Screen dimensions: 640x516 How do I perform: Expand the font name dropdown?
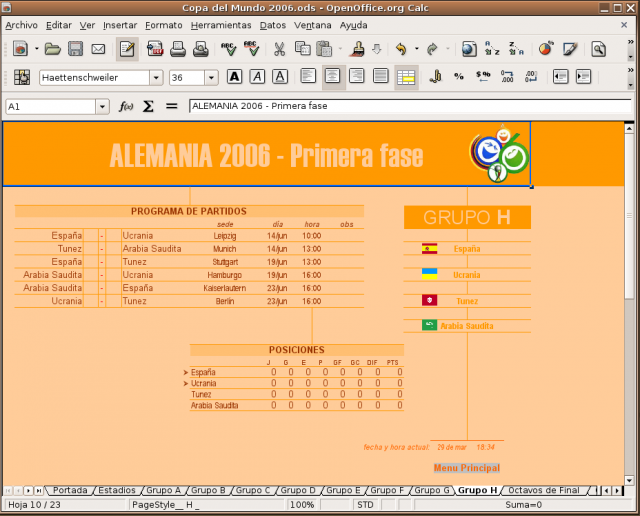[x=156, y=77]
